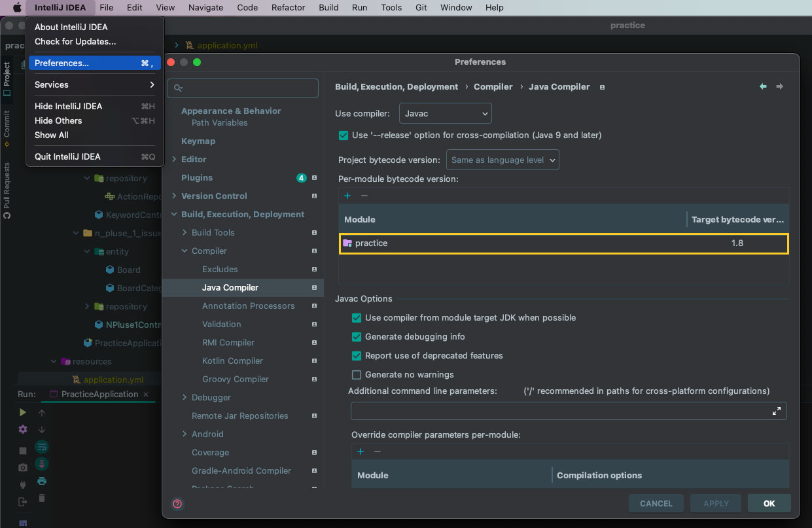Open the Apple menu
Screen dimensions: 812x528
pyautogui.click(x=16, y=7)
